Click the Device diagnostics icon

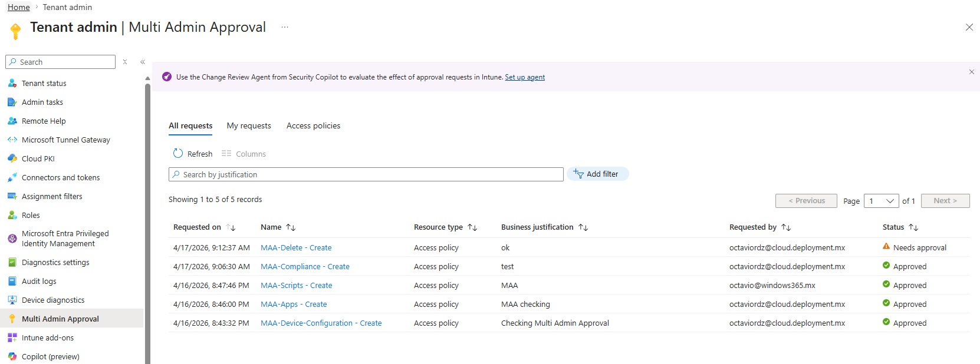(x=12, y=300)
